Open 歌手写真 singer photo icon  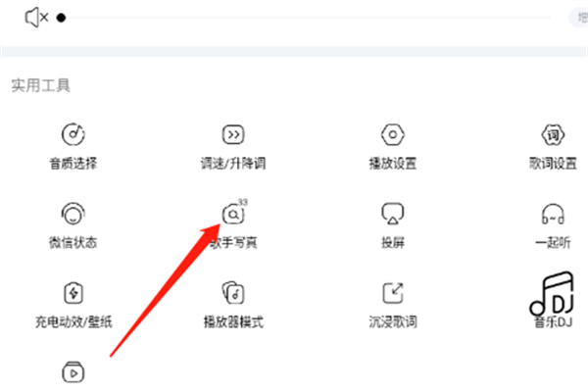click(x=233, y=215)
